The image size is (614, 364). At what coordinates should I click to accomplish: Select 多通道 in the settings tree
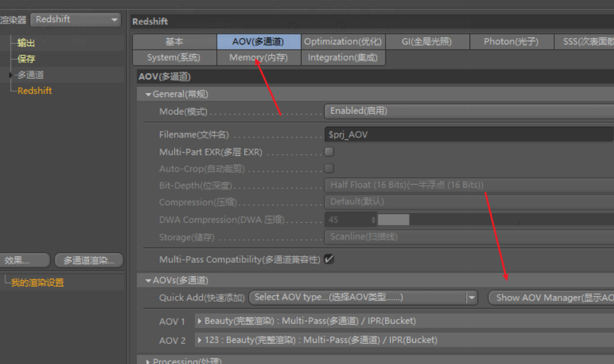31,74
